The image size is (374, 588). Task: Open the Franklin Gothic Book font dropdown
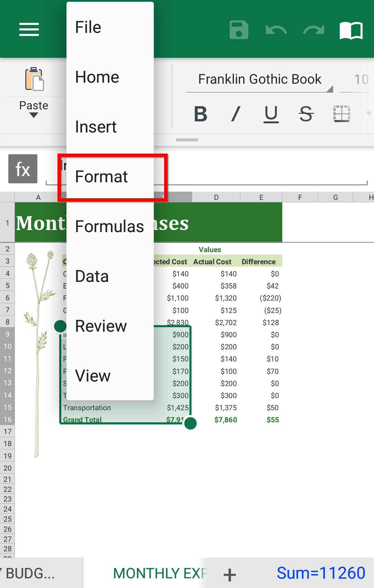coord(260,80)
